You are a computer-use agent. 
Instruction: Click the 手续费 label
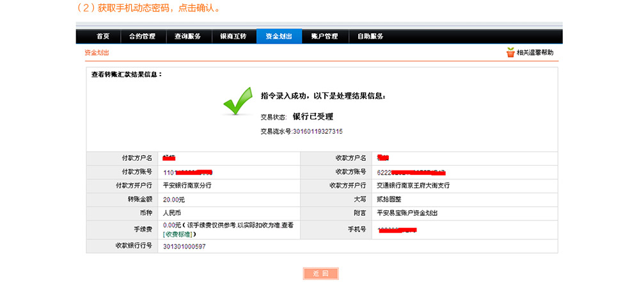pyautogui.click(x=143, y=230)
